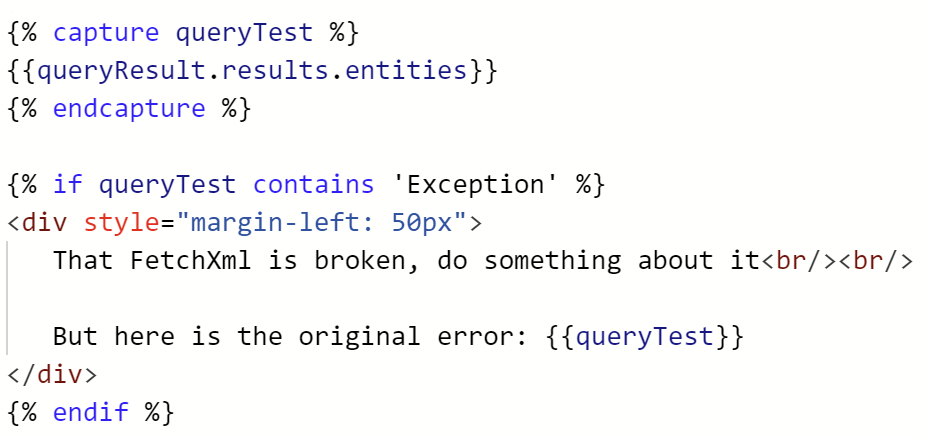Image resolution: width=926 pixels, height=438 pixels.
Task: Click the 'contains' operator keyword
Action: click(314, 185)
